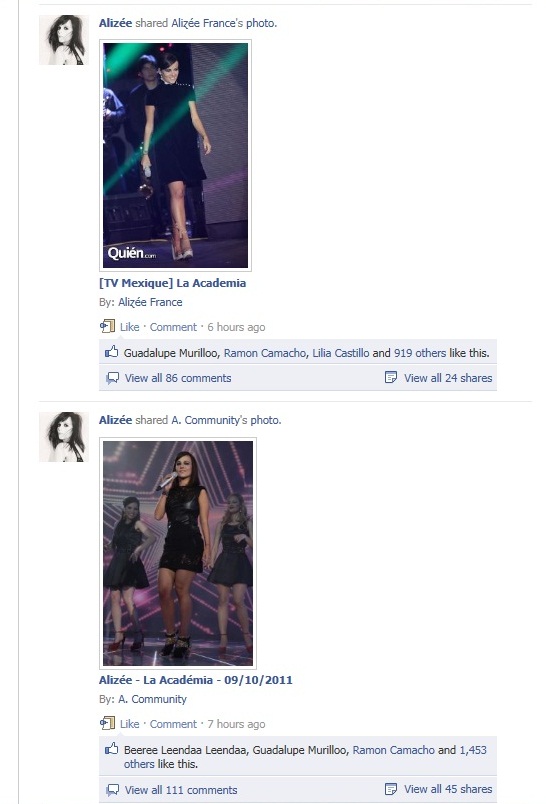Click thumbs-up icon on 1,453 others row

pos(111,749)
